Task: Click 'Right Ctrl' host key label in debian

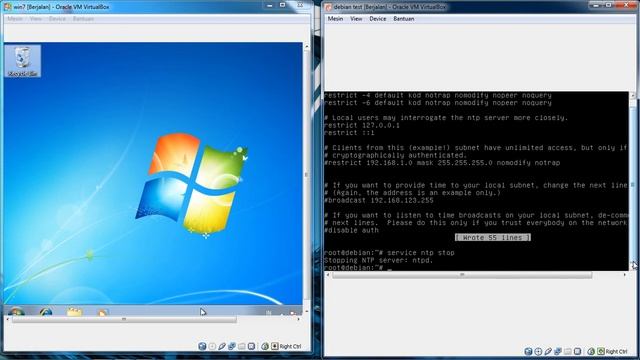Action: point(616,351)
